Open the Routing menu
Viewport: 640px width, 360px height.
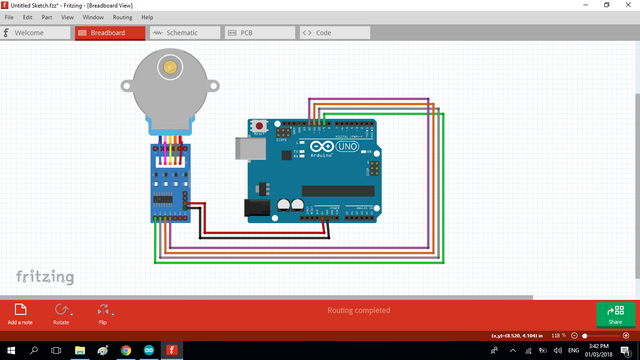click(x=122, y=17)
